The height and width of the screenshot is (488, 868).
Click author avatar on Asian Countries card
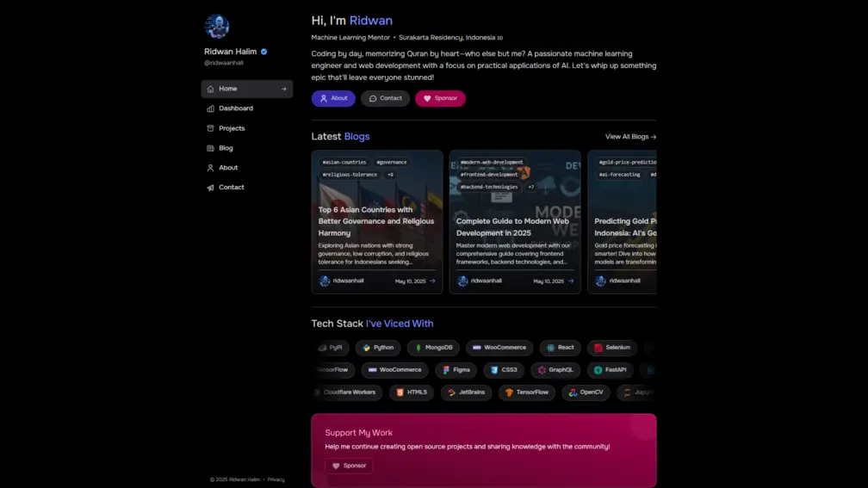325,281
